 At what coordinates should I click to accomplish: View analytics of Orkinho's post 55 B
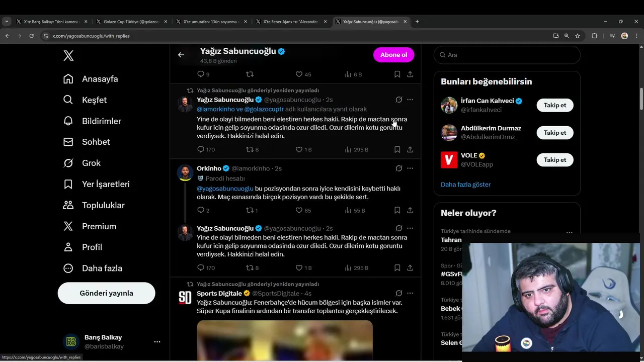355,210
